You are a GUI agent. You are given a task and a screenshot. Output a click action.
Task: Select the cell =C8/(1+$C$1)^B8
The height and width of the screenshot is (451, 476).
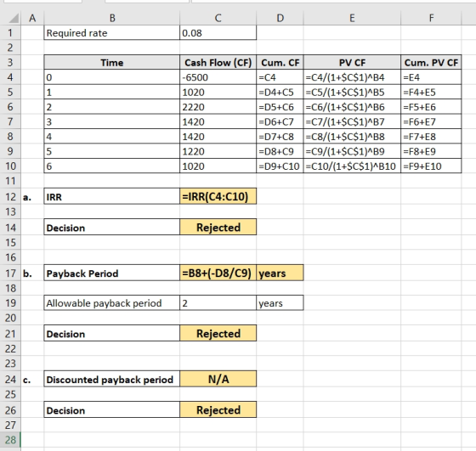point(352,137)
